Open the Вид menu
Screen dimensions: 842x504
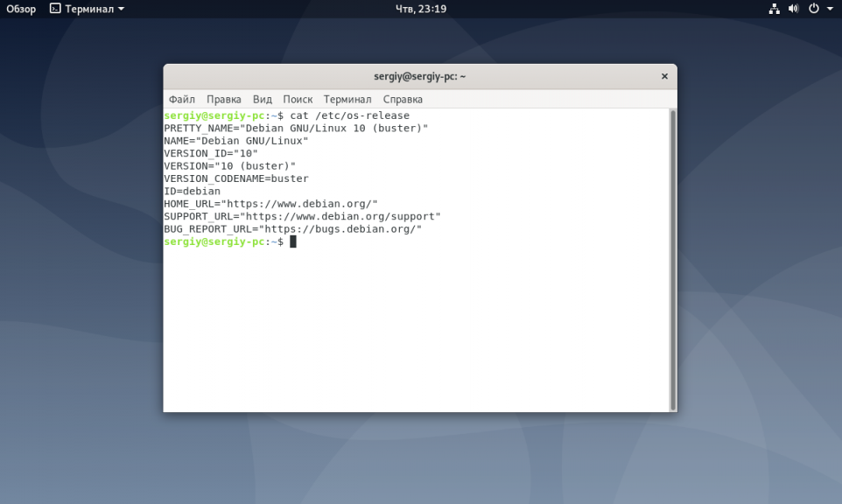click(x=263, y=100)
